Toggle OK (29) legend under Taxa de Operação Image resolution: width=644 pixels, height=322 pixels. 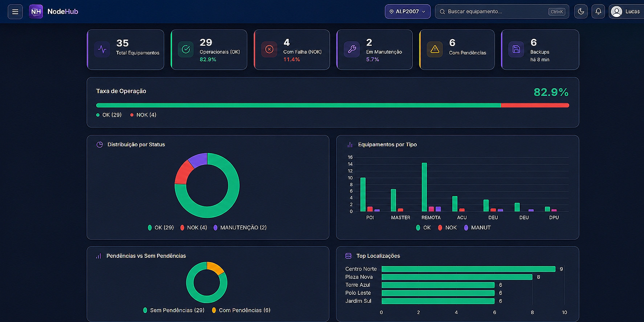click(x=109, y=115)
